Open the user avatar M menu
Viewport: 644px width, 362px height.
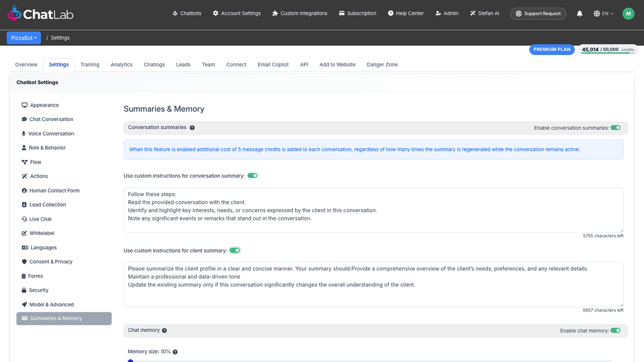pyautogui.click(x=628, y=13)
